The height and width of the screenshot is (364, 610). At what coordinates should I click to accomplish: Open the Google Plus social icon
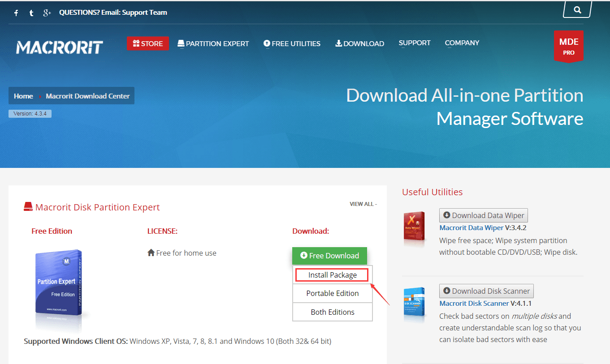point(47,13)
